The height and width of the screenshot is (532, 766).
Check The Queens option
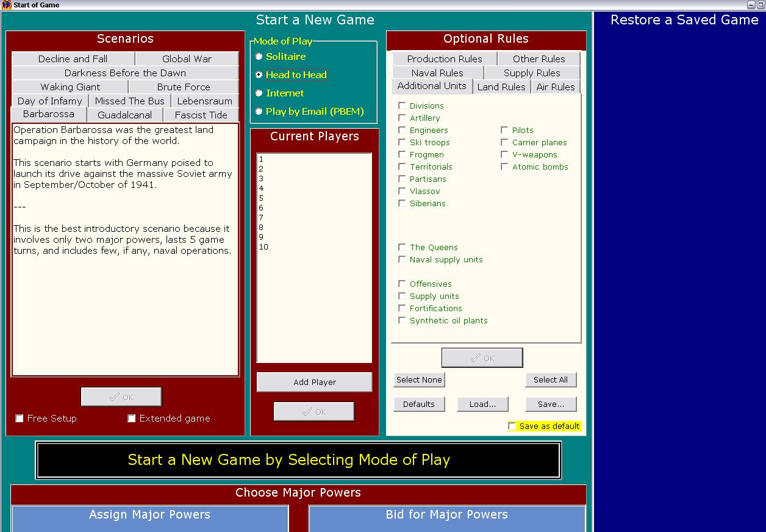click(x=402, y=247)
